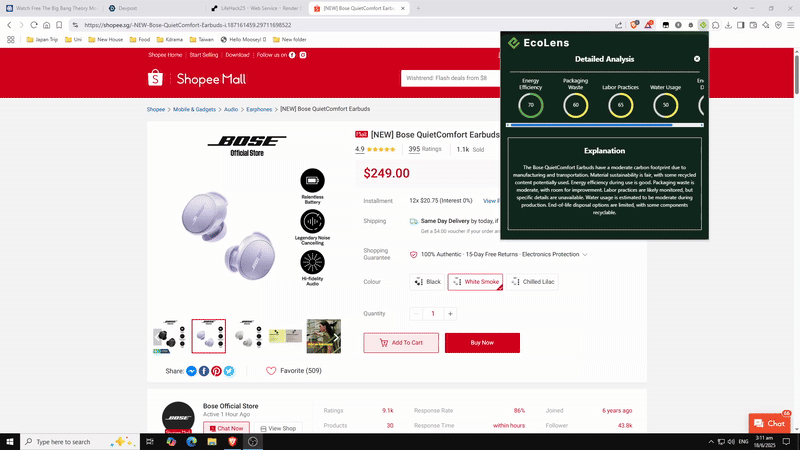Show next product thumbnails arrow
The width and height of the screenshot is (800, 450).
336,337
